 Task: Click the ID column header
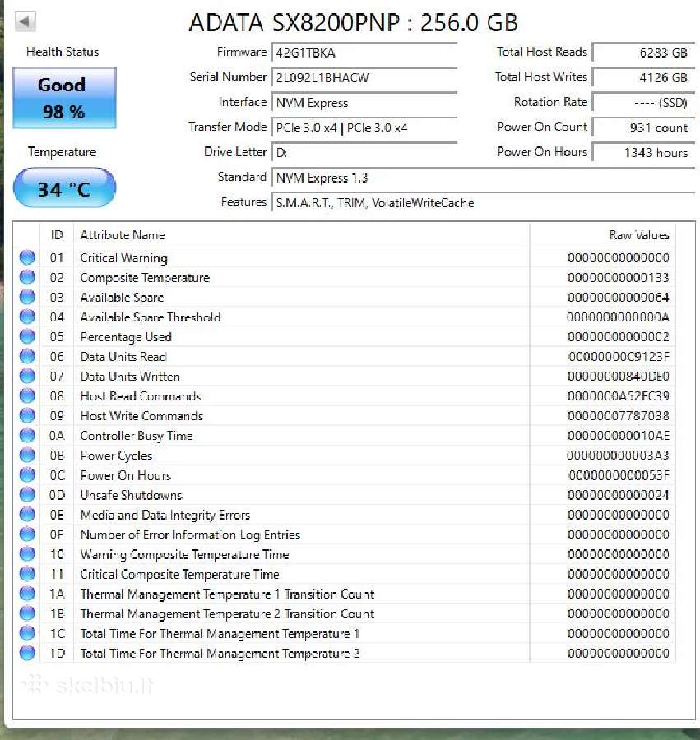tap(57, 235)
